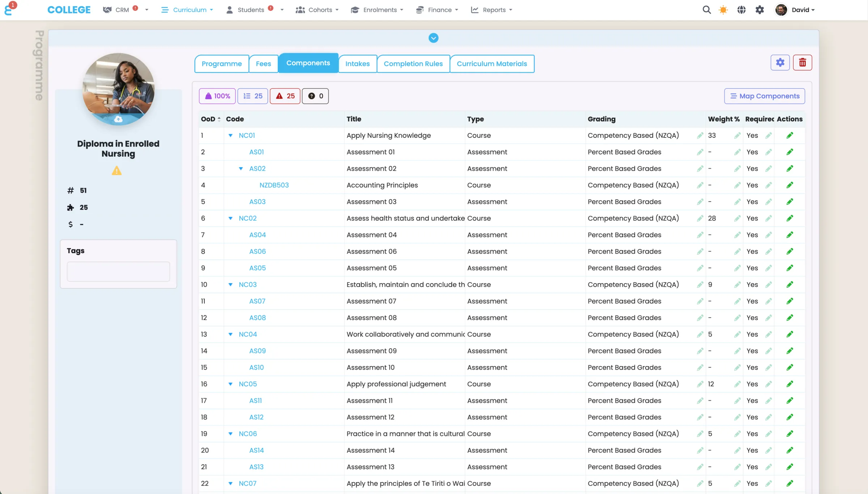Open the NZDB503 code link
This screenshot has height=494, width=868.
pos(274,185)
